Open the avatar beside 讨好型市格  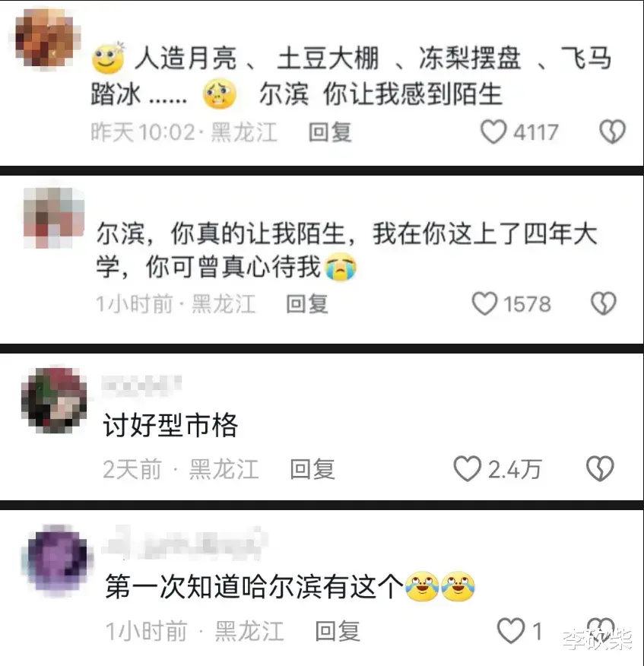(x=54, y=400)
